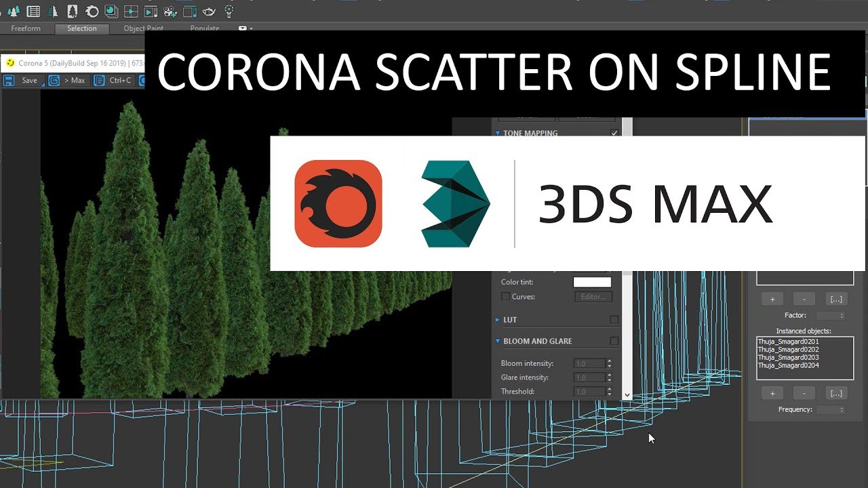Click the outlined fir tree toolbar icon

pyautogui.click(x=52, y=11)
